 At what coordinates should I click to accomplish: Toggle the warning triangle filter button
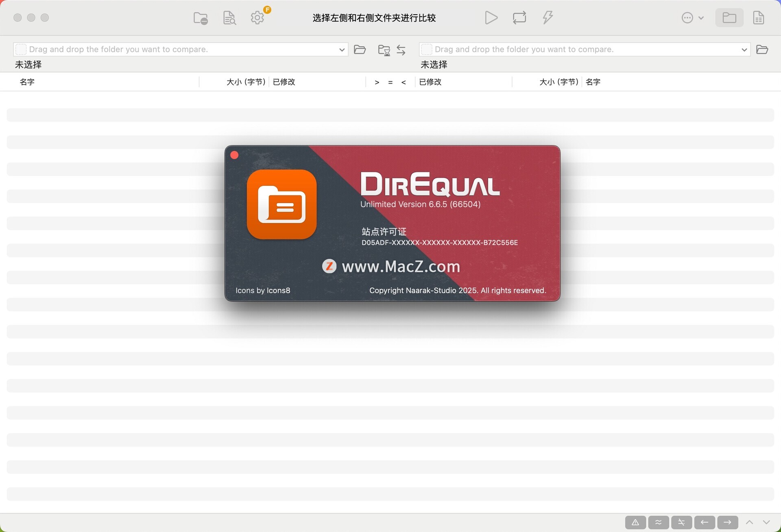click(635, 522)
